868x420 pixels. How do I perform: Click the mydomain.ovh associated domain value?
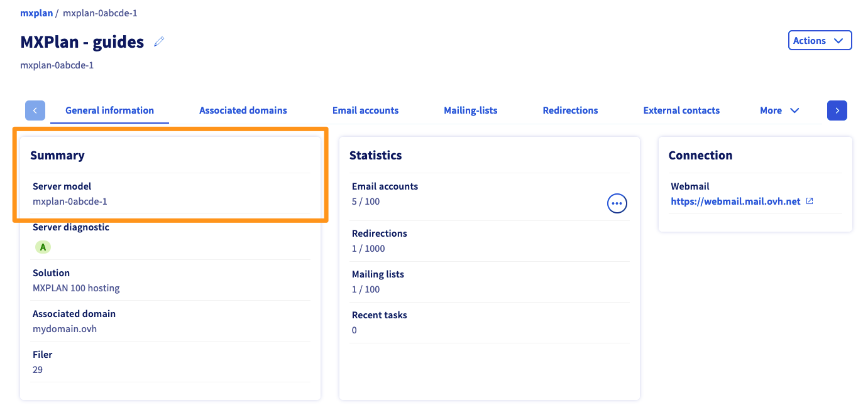coord(65,329)
